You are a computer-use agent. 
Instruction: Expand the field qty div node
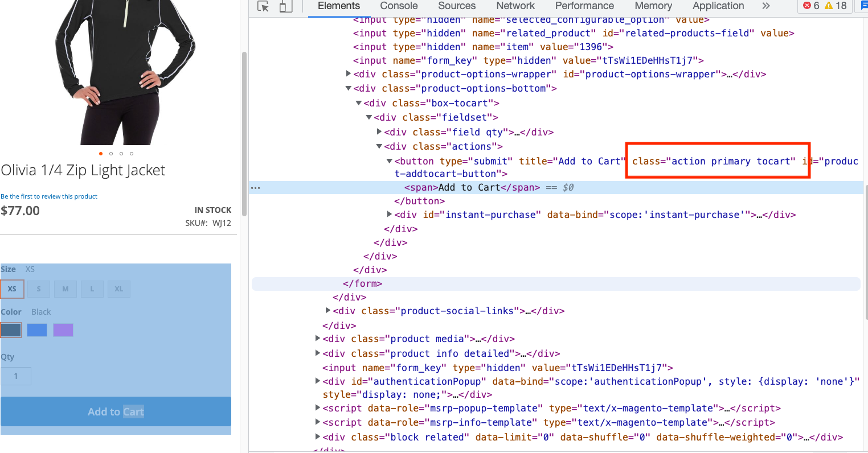point(379,131)
